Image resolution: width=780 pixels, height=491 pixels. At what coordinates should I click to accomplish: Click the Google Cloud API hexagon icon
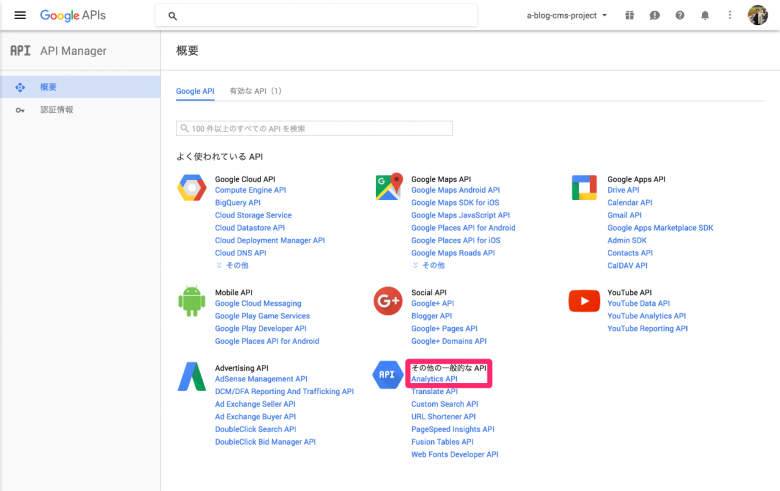192,188
